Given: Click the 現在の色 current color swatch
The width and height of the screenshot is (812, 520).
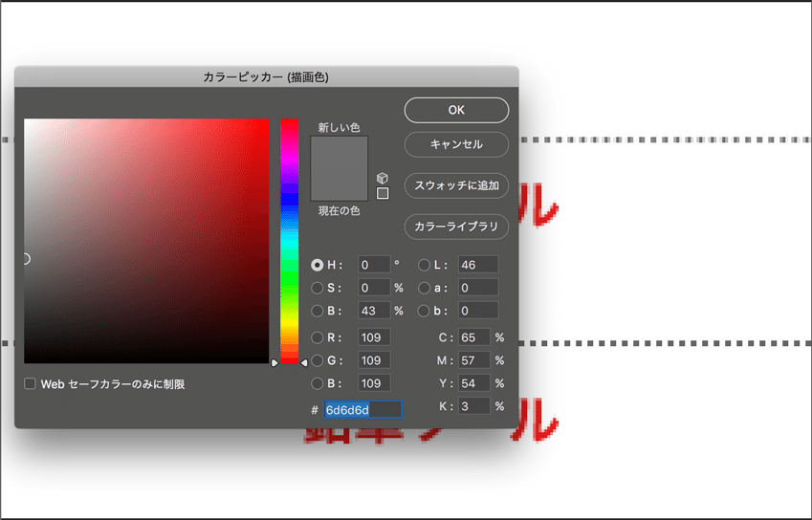Looking at the screenshot, I should pyautogui.click(x=340, y=184).
